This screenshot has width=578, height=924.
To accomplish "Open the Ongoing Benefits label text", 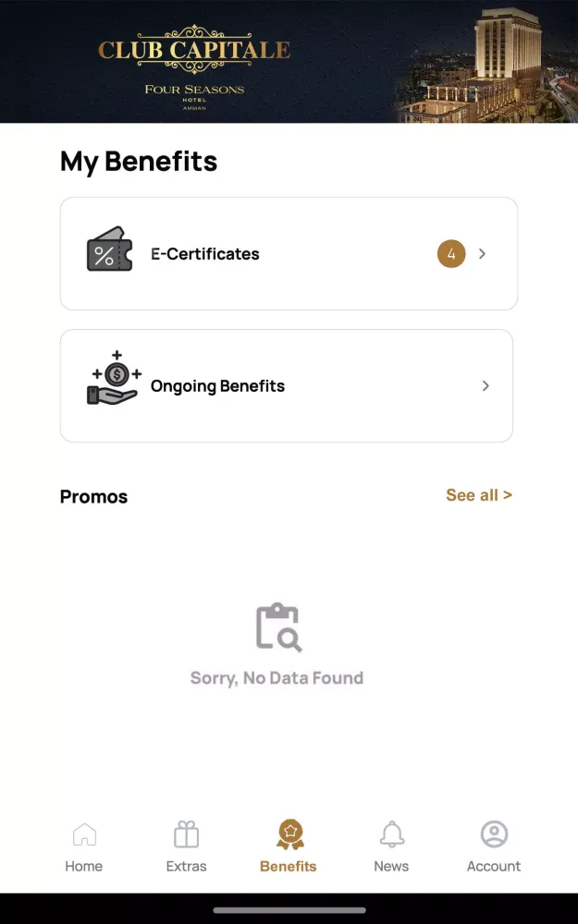I will [218, 386].
